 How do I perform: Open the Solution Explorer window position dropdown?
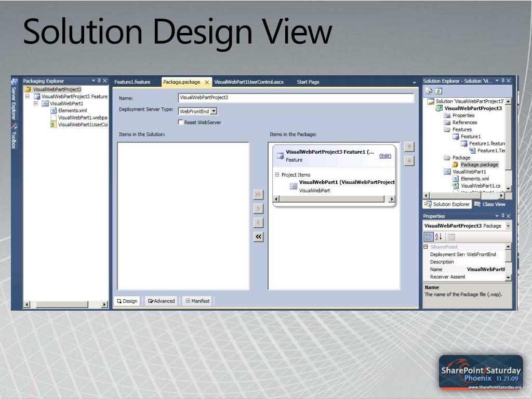497,81
